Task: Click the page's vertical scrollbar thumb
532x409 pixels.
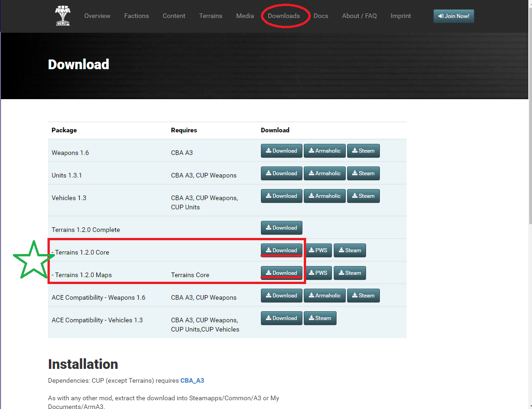Action: pos(530,115)
